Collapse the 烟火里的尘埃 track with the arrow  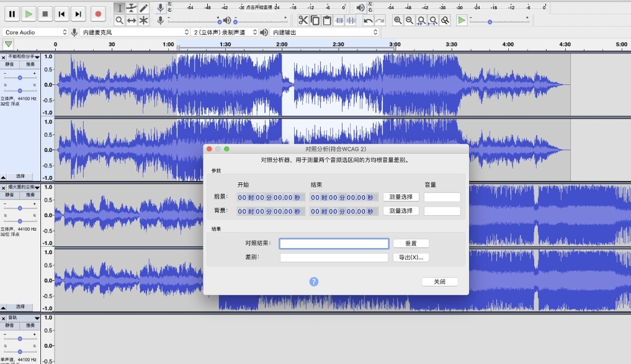[x=3, y=308]
